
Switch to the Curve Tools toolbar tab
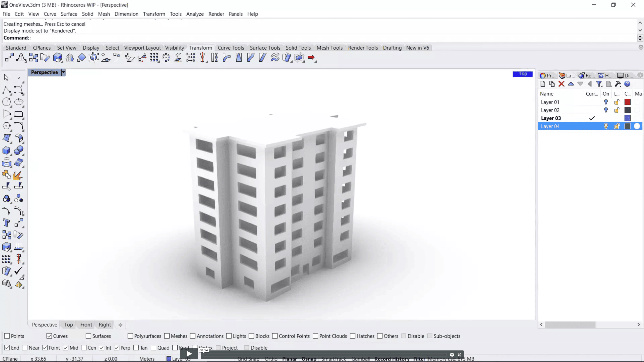(231, 48)
